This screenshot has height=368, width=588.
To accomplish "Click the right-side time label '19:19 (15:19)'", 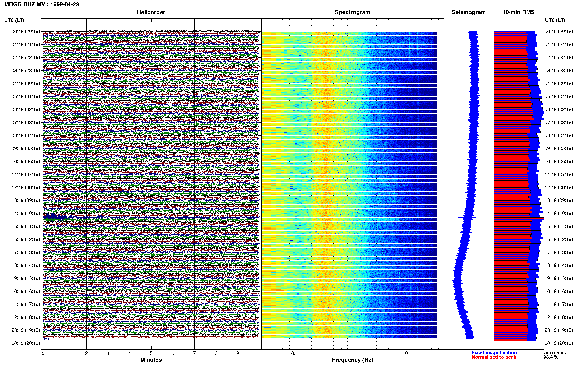I will (559, 278).
